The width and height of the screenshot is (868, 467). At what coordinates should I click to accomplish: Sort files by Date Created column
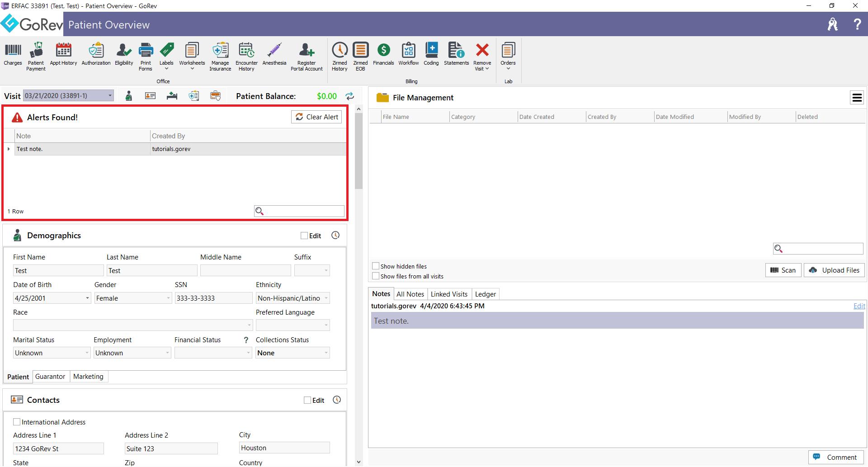[x=537, y=117]
